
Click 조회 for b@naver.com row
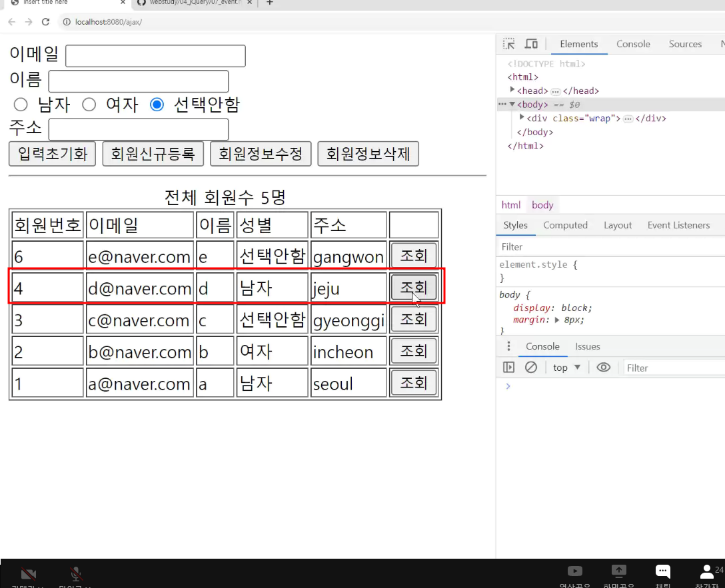tap(414, 351)
